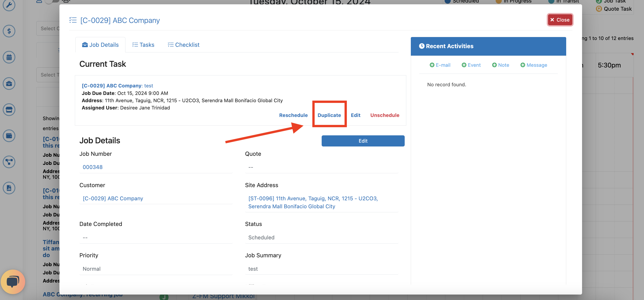Open the calendar icon in sidebar
Viewport: 644px width, 300px height.
[x=9, y=57]
